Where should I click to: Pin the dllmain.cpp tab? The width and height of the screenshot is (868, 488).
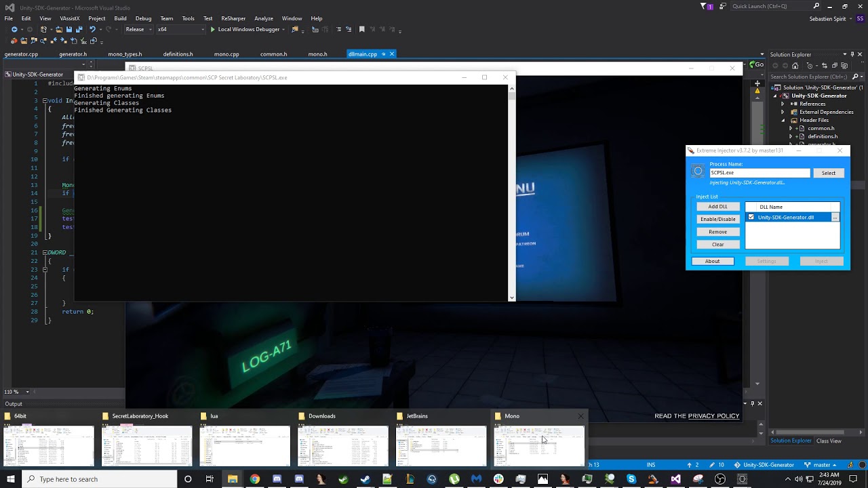[x=383, y=54]
